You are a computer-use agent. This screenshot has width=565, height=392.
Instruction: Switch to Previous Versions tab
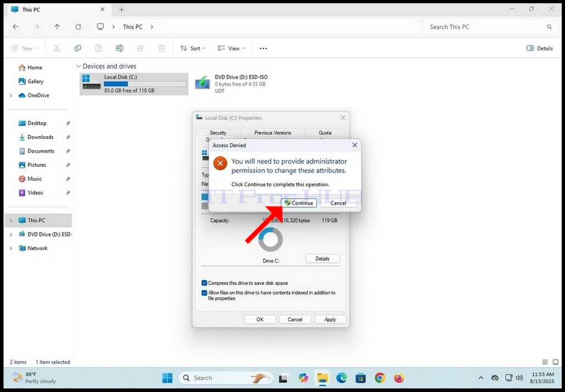click(x=273, y=133)
